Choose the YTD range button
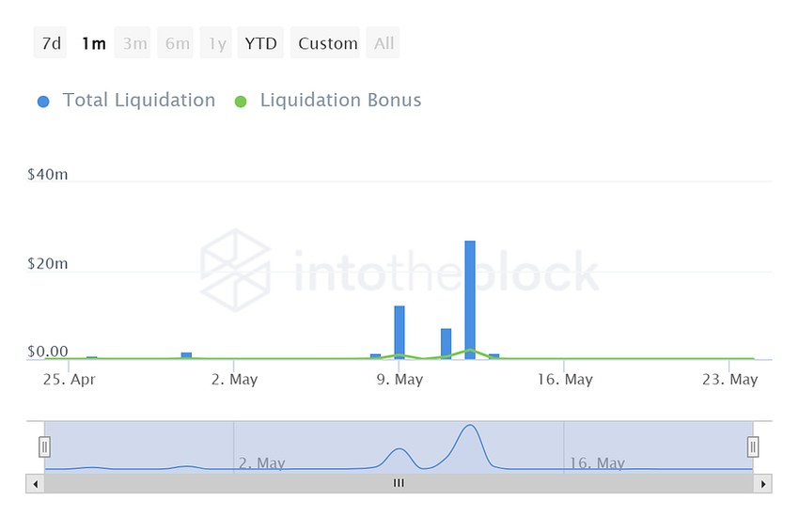Screen dimensions: 799x532 click(260, 43)
